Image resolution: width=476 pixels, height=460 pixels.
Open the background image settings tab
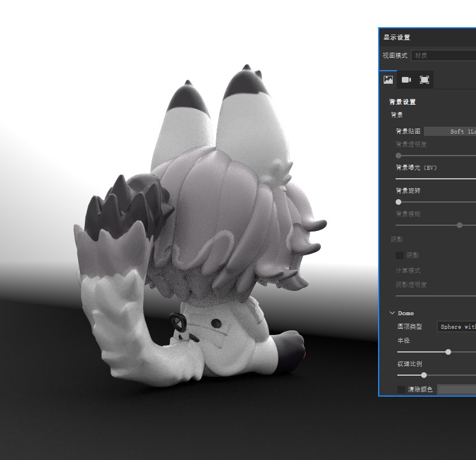[388, 80]
